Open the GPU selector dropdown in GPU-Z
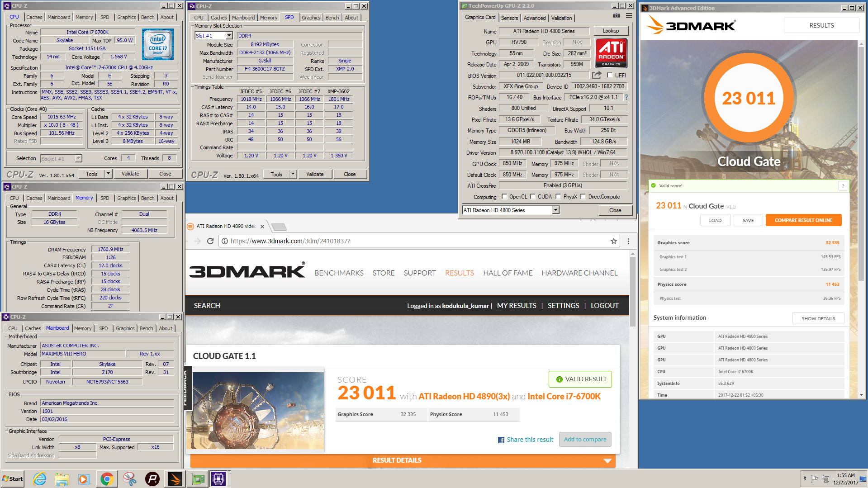Viewport: 868px width, 488px height. [556, 210]
